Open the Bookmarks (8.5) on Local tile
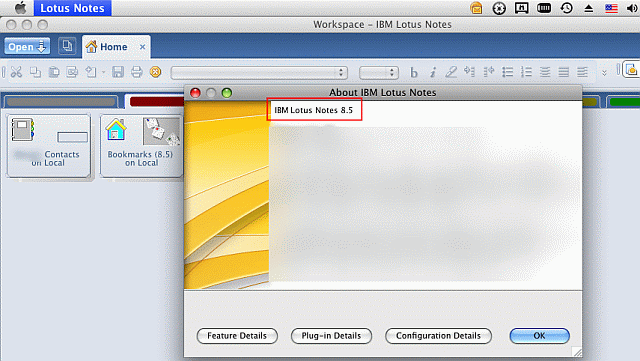The width and height of the screenshot is (640, 361). tap(141, 146)
